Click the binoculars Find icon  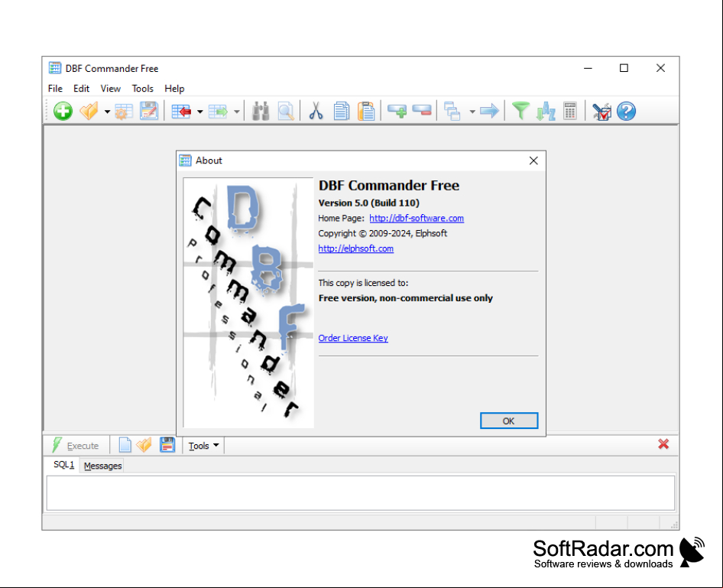[x=261, y=111]
